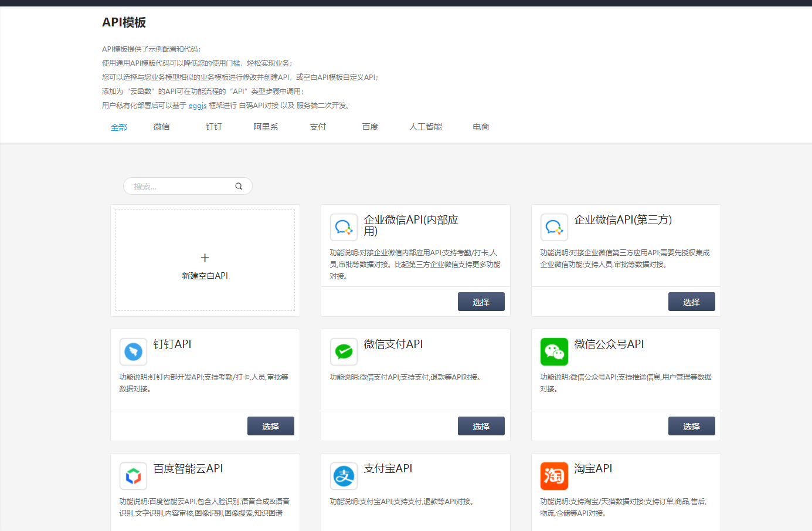Select the 钉钉API DingTalk icon
Screen dimensions: 812x531
(133, 351)
